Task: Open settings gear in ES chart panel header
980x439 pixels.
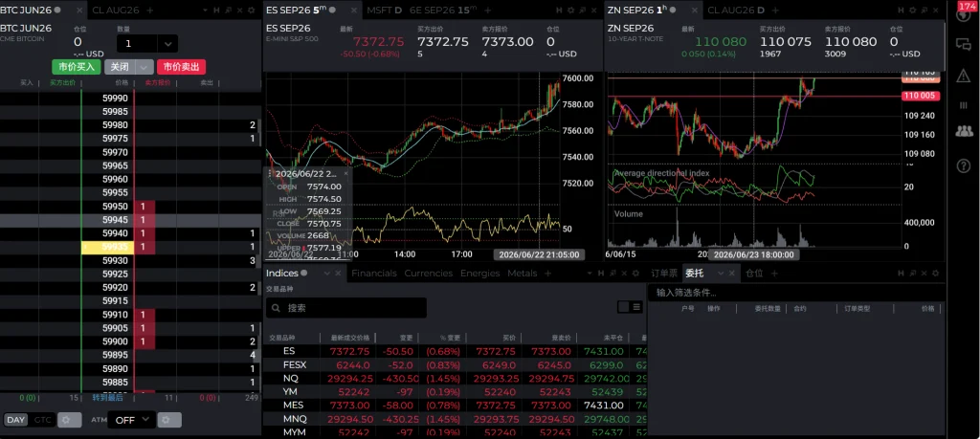Action: (x=570, y=10)
